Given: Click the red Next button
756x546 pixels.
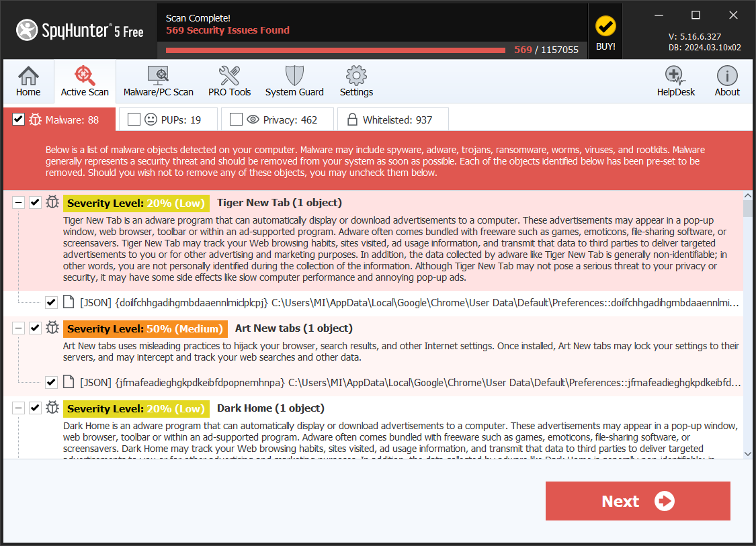Looking at the screenshot, I should pos(637,501).
